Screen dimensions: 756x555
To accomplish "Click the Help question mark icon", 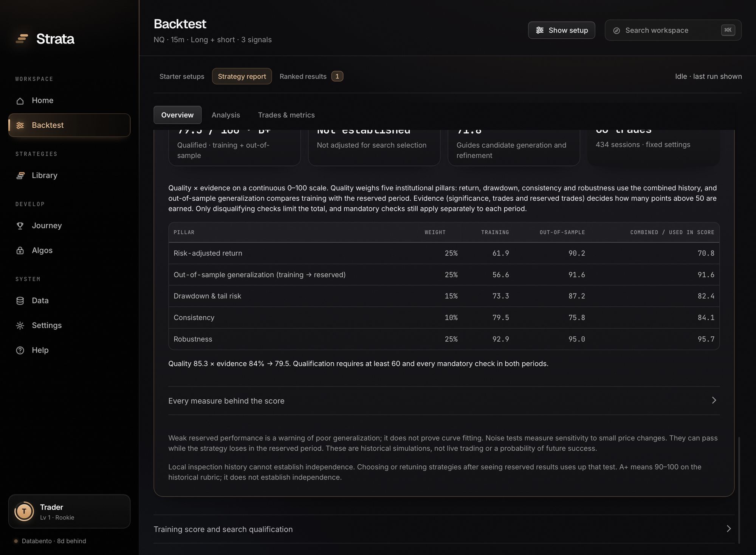I will [20, 351].
